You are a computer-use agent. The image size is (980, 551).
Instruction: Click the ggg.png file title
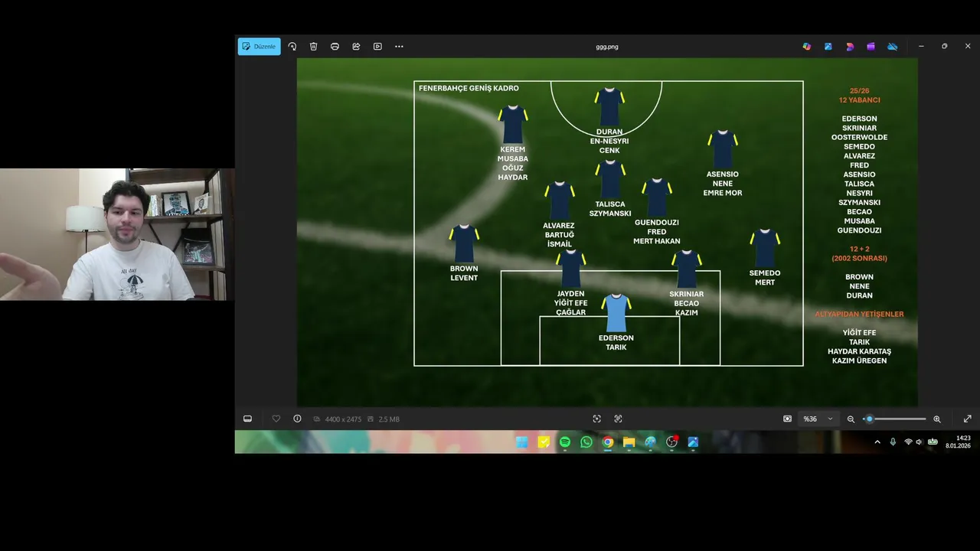click(607, 47)
